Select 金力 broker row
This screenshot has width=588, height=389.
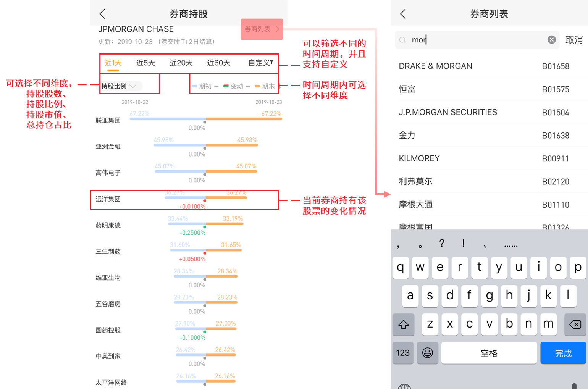(x=489, y=135)
